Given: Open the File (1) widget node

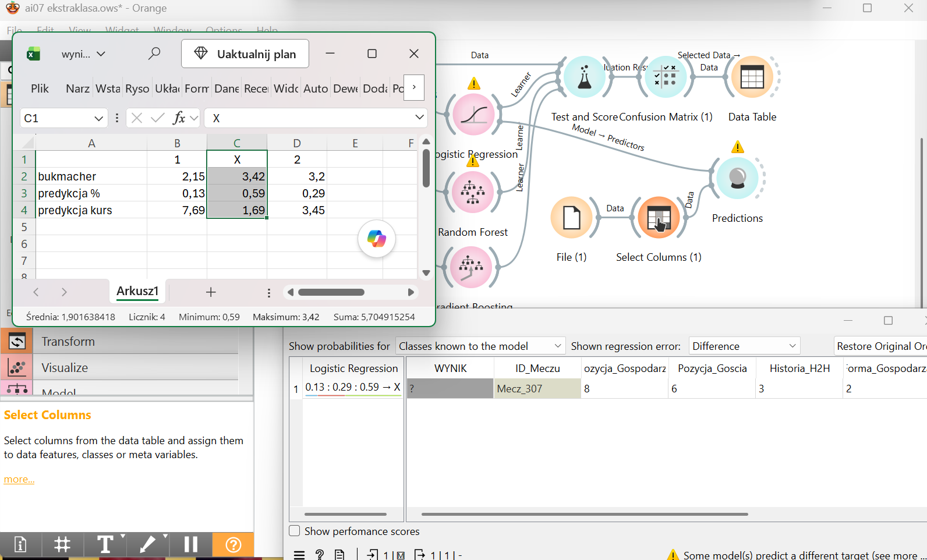Looking at the screenshot, I should tap(571, 218).
